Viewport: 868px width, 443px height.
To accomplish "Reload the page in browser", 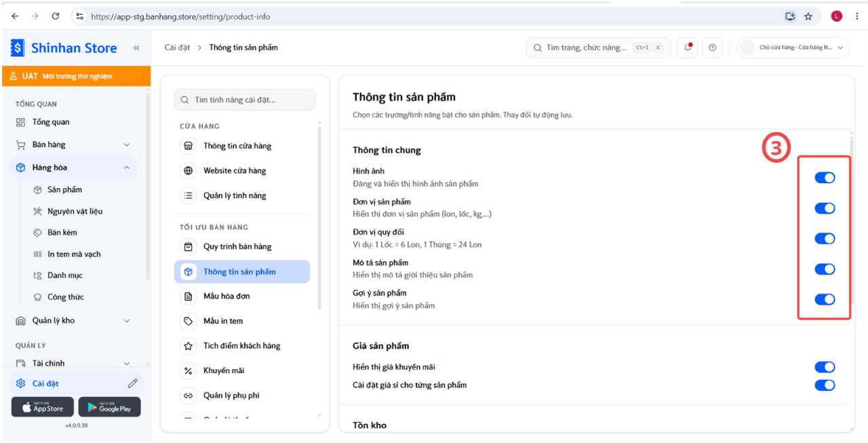I will 56,16.
